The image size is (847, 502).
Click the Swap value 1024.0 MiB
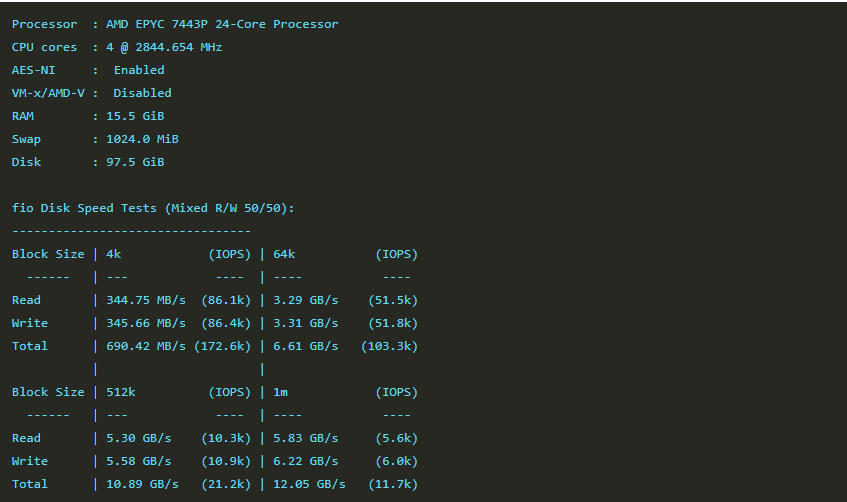(x=142, y=139)
